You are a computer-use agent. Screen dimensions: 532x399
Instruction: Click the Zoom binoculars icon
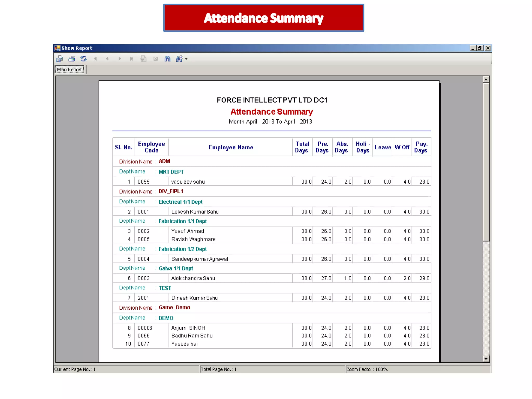pyautogui.click(x=179, y=59)
